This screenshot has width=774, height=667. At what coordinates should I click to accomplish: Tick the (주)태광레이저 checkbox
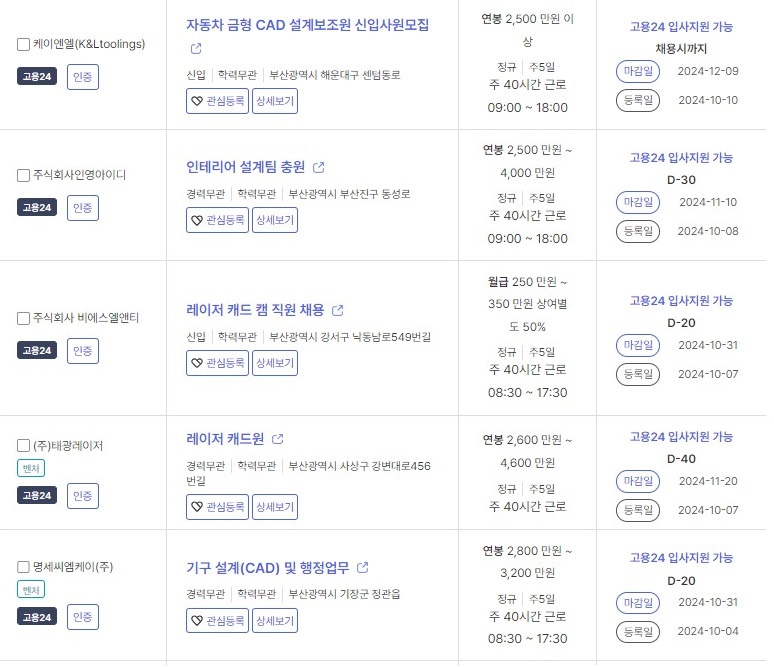[x=23, y=446]
